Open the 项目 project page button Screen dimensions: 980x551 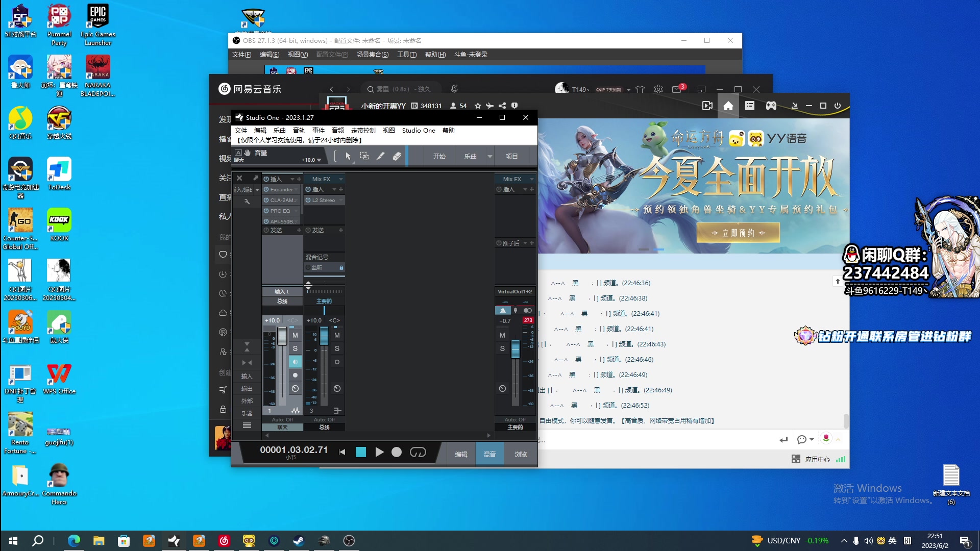point(511,156)
